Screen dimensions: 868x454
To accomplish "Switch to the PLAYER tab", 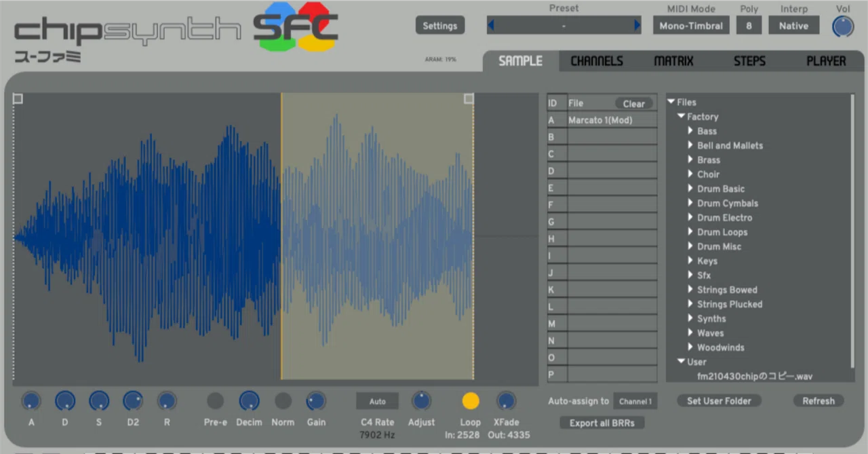I will coord(826,61).
